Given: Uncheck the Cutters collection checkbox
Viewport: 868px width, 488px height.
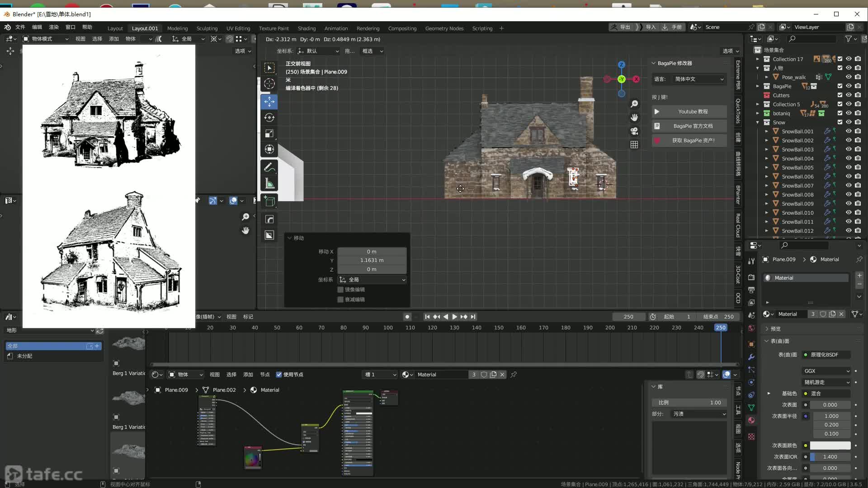Looking at the screenshot, I should tap(840, 95).
